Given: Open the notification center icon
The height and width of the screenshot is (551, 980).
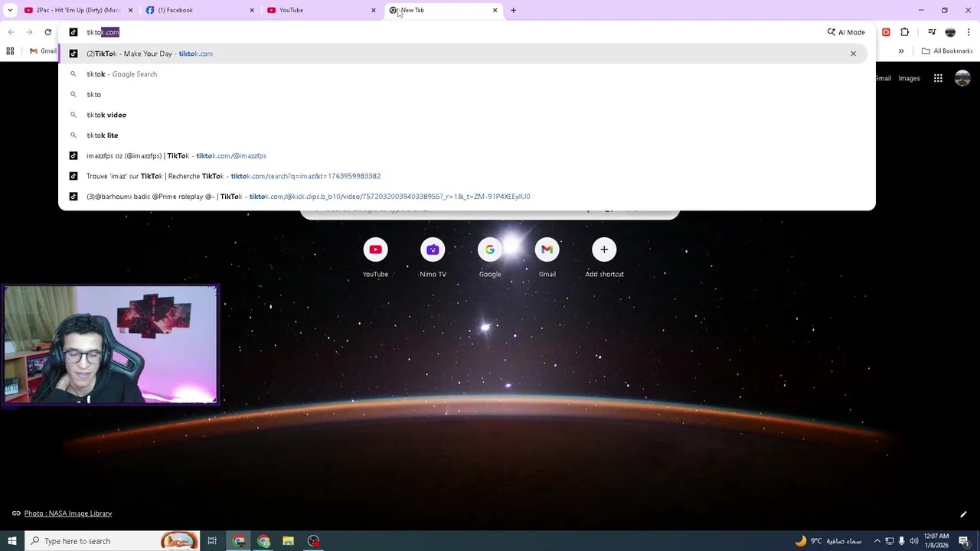Looking at the screenshot, I should (x=964, y=541).
